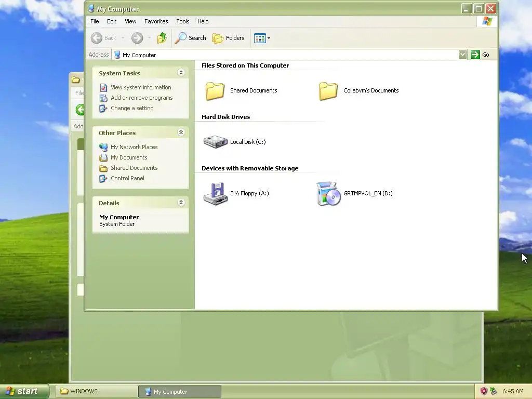Click the My Network Places icon
Screen dimensions: 532x399
103,147
